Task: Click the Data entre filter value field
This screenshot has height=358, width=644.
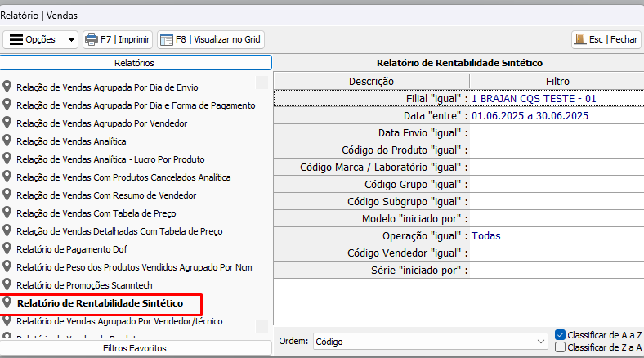Action: 556,116
